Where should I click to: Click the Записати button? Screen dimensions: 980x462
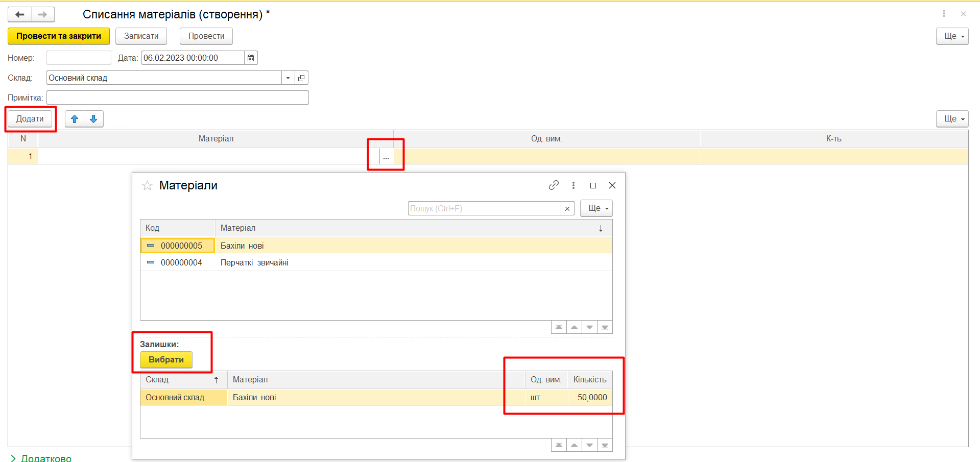click(x=141, y=36)
